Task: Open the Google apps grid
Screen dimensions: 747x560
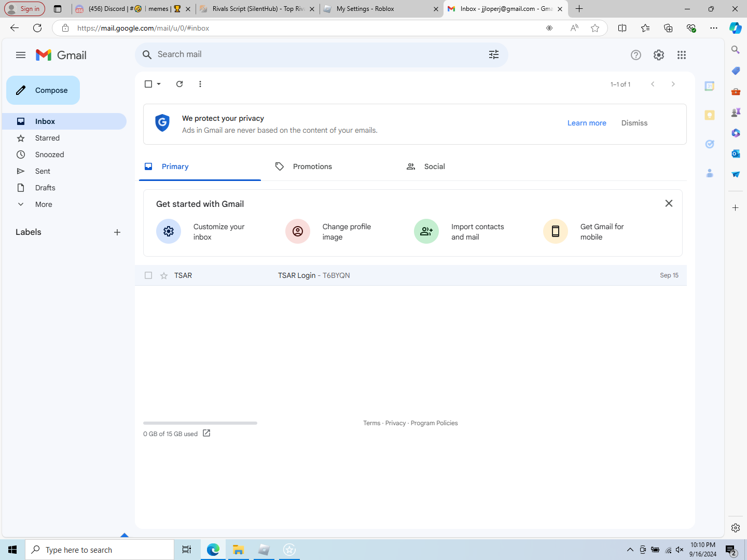Action: point(682,55)
